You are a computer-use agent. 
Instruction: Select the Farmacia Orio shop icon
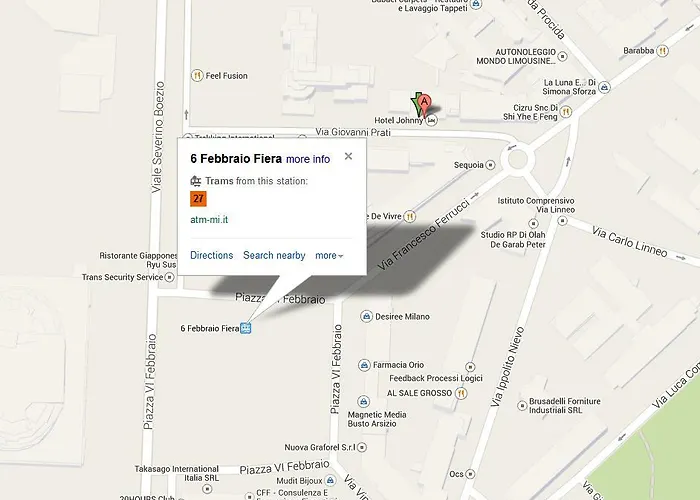pos(364,365)
